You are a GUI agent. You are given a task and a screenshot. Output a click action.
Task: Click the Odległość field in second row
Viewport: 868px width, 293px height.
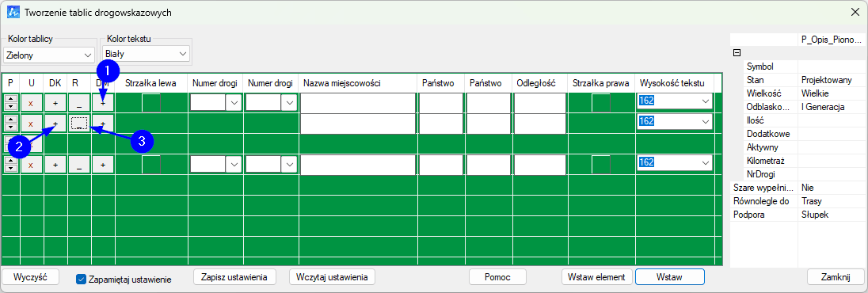click(x=540, y=124)
